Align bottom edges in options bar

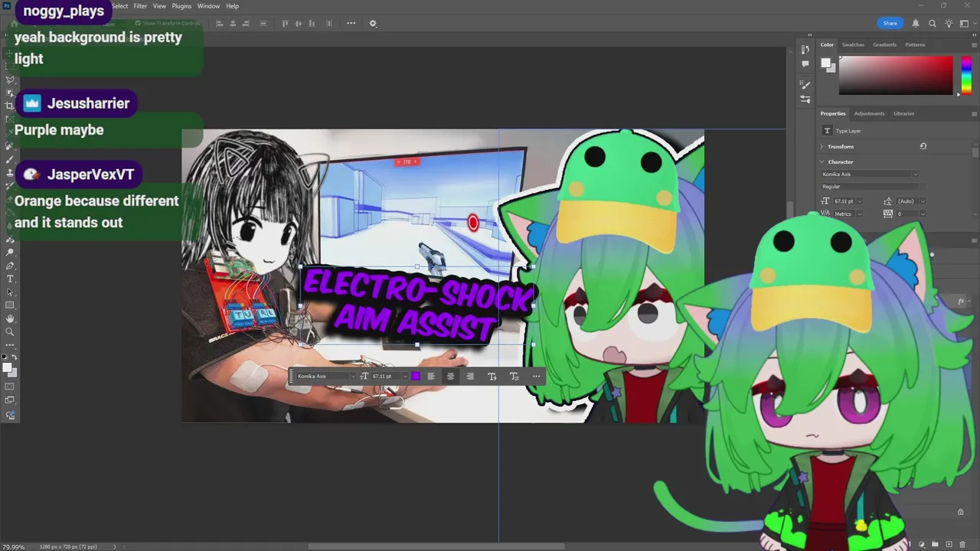point(312,23)
